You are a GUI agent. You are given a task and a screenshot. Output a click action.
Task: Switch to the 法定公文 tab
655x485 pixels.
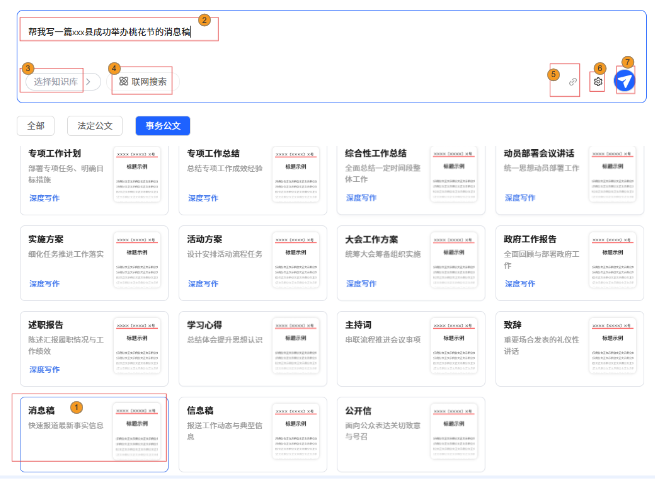pyautogui.click(x=95, y=126)
